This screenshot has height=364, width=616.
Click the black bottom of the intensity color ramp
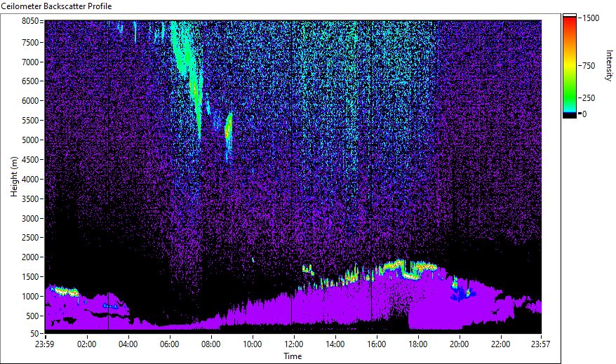570,116
